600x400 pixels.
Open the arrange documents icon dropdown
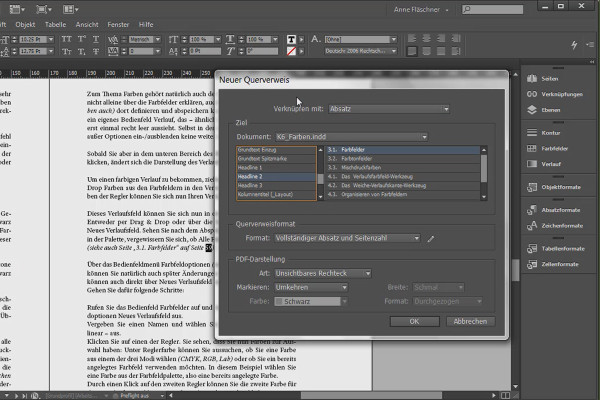[70, 9]
